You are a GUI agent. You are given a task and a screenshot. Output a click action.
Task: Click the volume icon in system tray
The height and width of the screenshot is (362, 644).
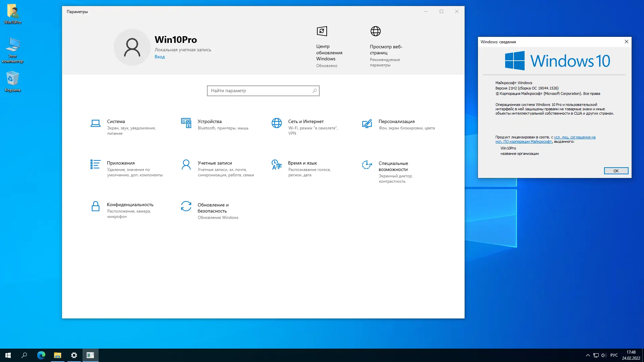click(604, 355)
